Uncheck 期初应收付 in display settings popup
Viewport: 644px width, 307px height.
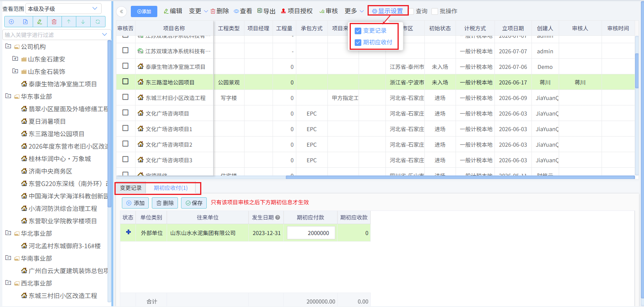358,42
